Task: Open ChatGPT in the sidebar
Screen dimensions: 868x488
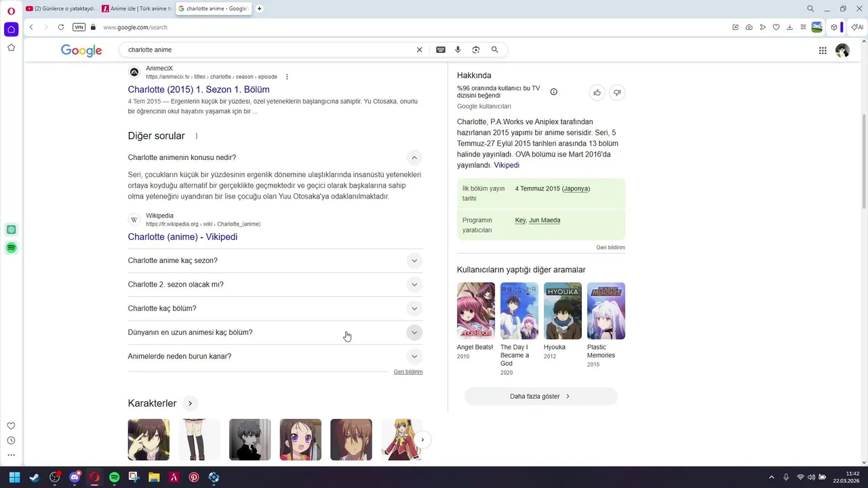Action: coord(11,230)
